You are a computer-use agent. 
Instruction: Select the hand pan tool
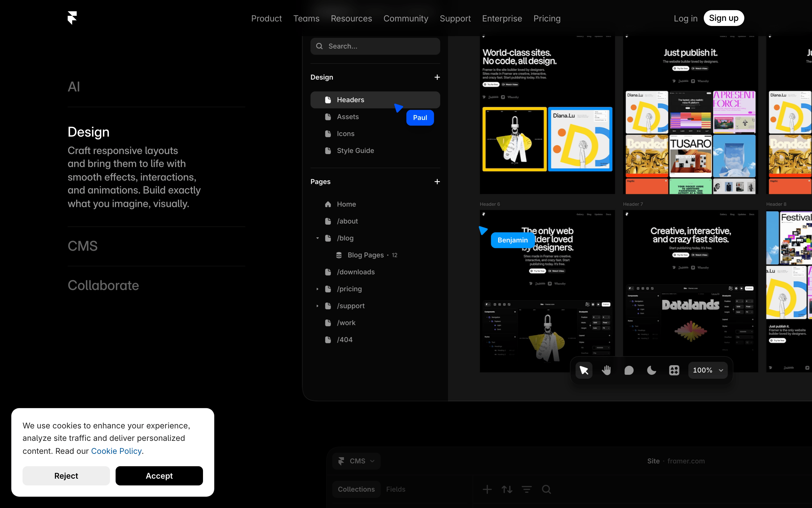[606, 370]
